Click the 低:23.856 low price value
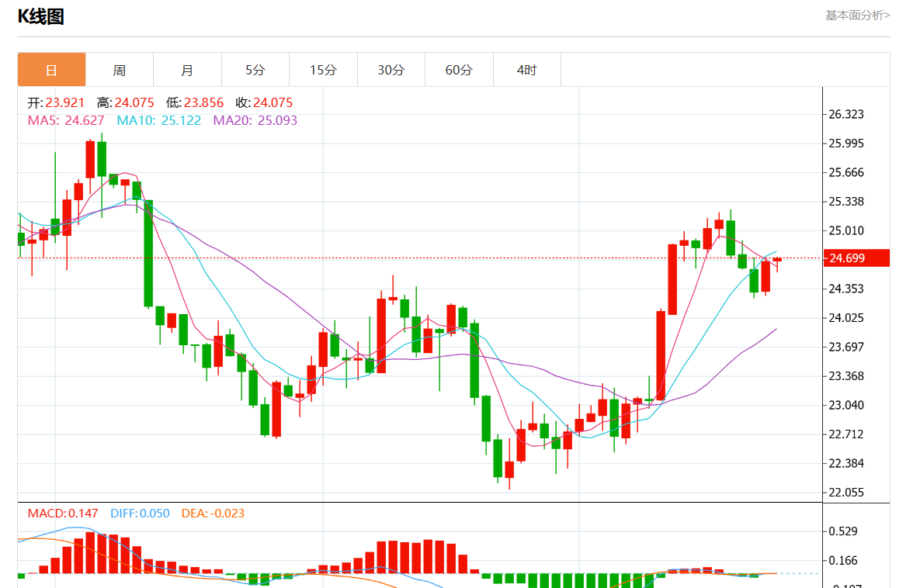The width and height of the screenshot is (920, 588). [195, 102]
